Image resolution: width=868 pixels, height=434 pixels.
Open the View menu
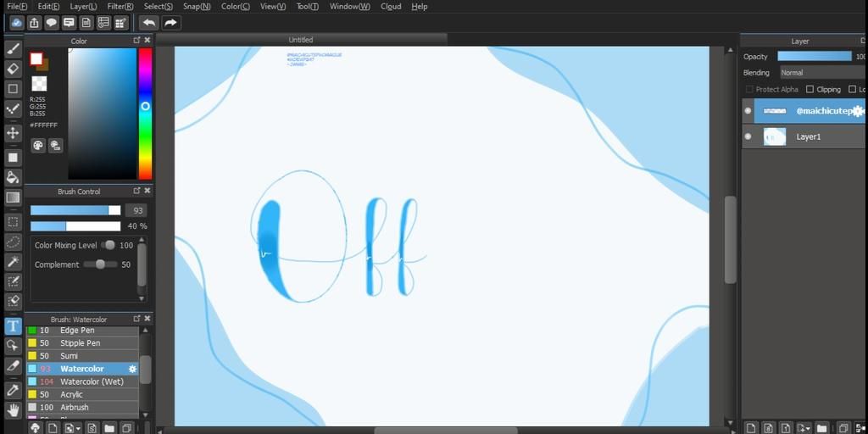(273, 7)
